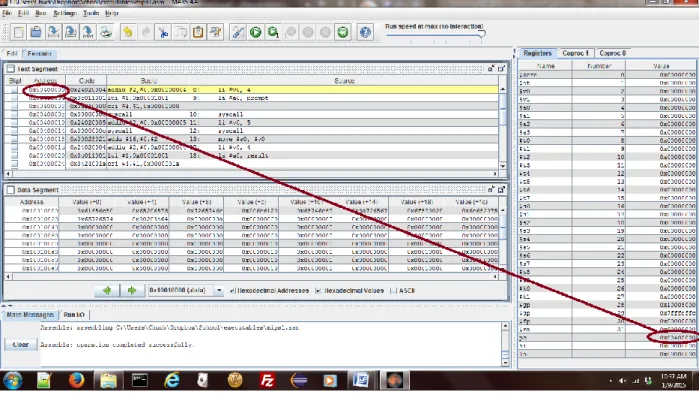Click the Data Segment horizontal scroll right arrow
699x395 pixels.
pyautogui.click(x=495, y=277)
